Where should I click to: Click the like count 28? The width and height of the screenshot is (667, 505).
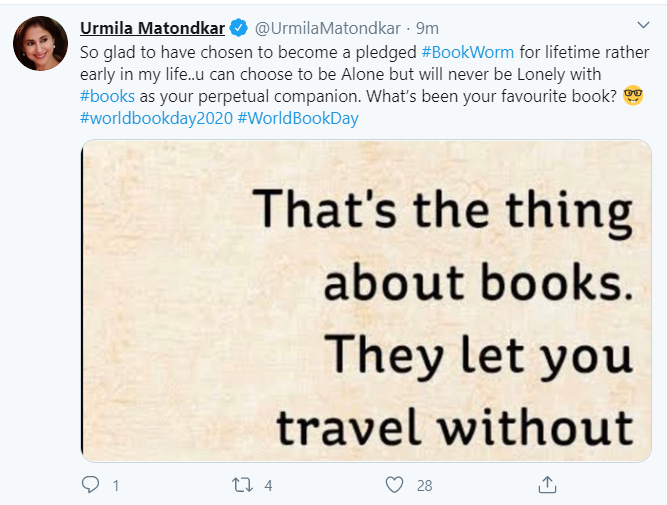point(424,486)
